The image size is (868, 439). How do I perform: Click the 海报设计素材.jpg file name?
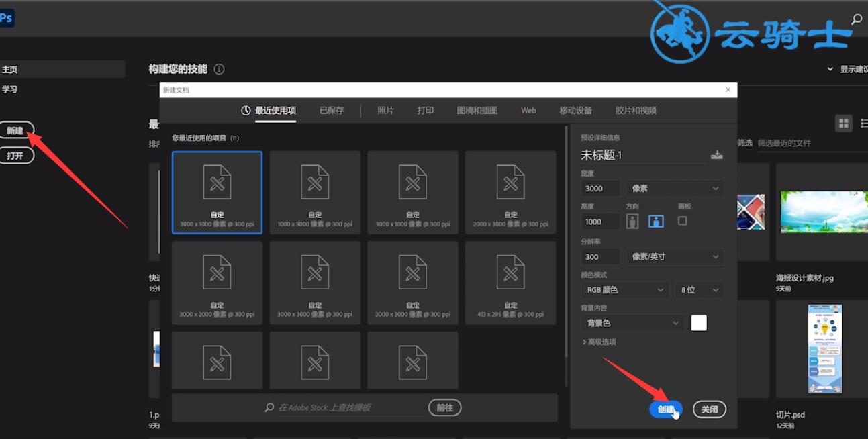point(805,278)
